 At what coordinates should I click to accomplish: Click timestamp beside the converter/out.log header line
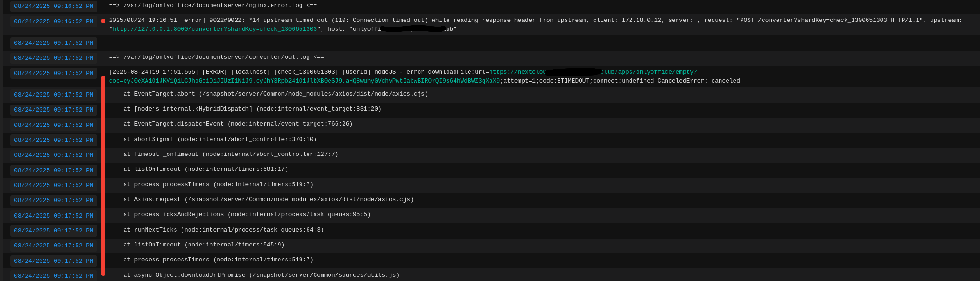(54, 58)
